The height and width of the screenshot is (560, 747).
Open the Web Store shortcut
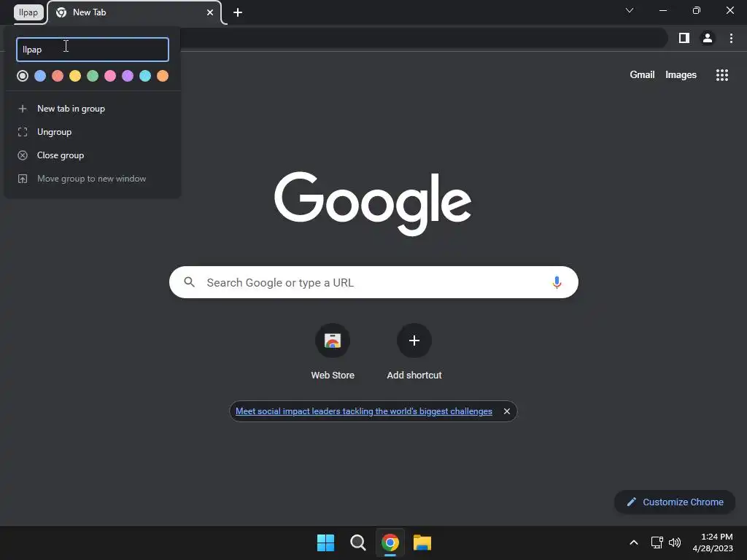pyautogui.click(x=333, y=352)
